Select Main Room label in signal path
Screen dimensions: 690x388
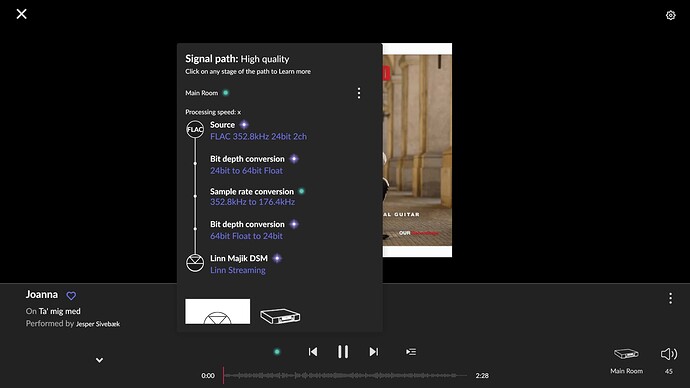coord(202,93)
